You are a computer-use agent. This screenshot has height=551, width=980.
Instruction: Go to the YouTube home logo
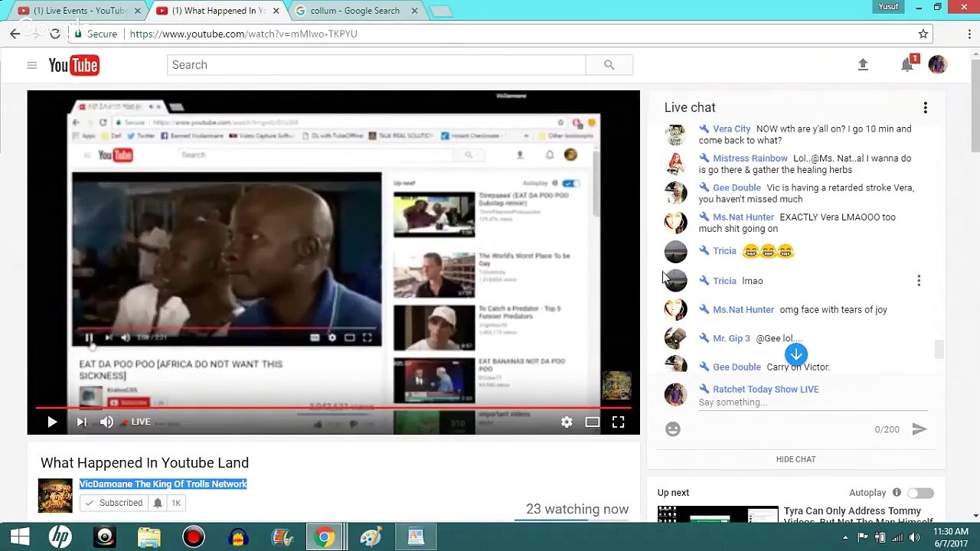click(73, 65)
